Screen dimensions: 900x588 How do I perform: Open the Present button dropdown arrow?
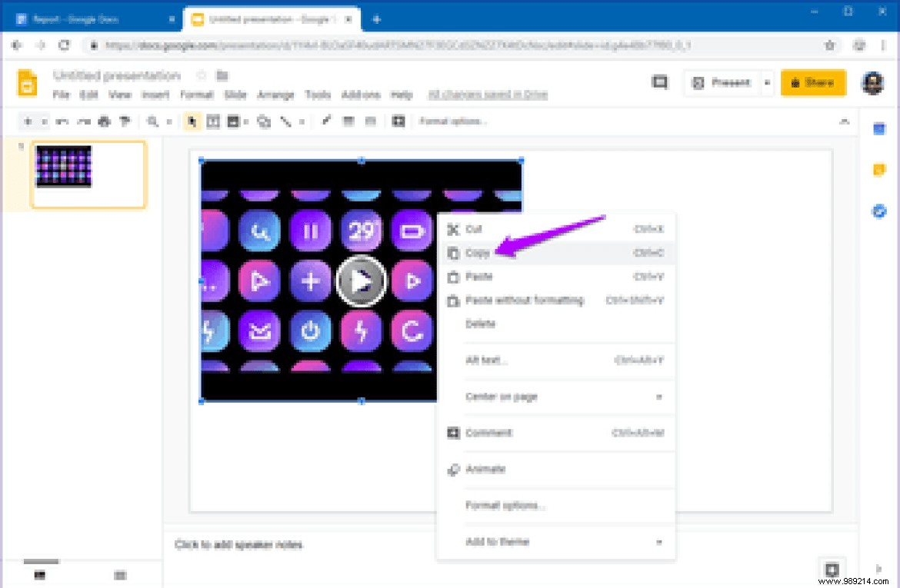pyautogui.click(x=765, y=82)
